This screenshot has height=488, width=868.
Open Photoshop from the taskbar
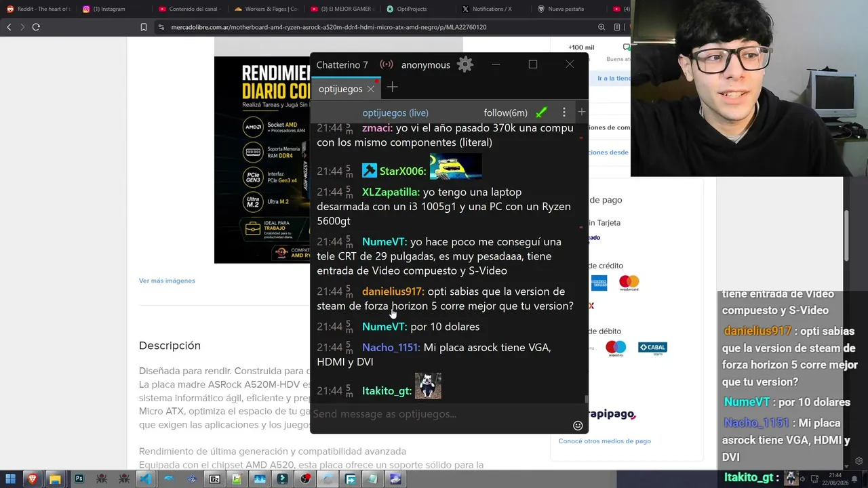79,479
